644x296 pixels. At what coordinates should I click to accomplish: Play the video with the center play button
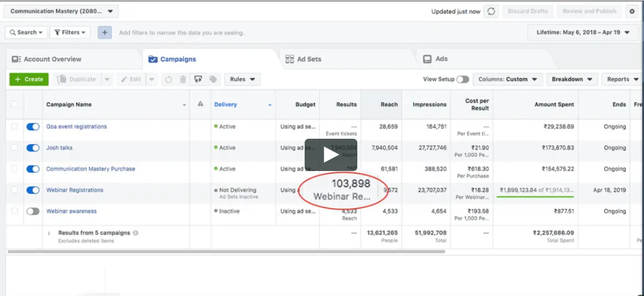[x=330, y=155]
